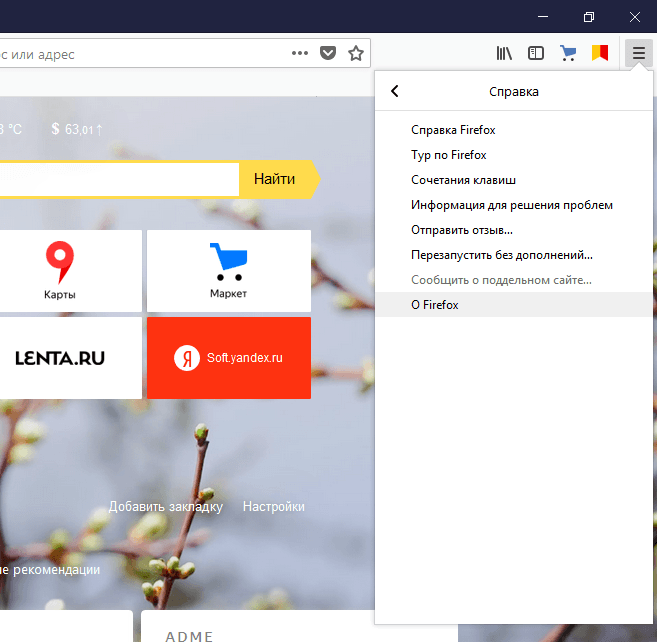Choose Информация для решения проблем
The height and width of the screenshot is (642, 657).
tap(514, 205)
